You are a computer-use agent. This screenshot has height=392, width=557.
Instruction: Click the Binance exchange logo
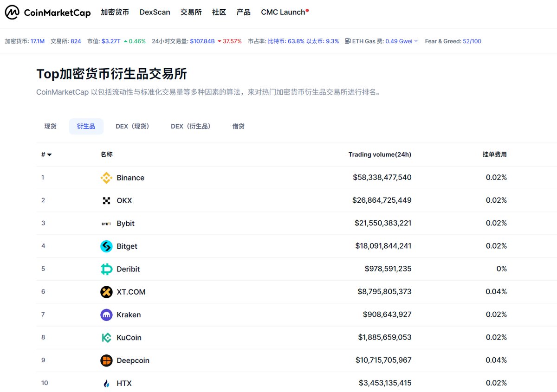[106, 178]
